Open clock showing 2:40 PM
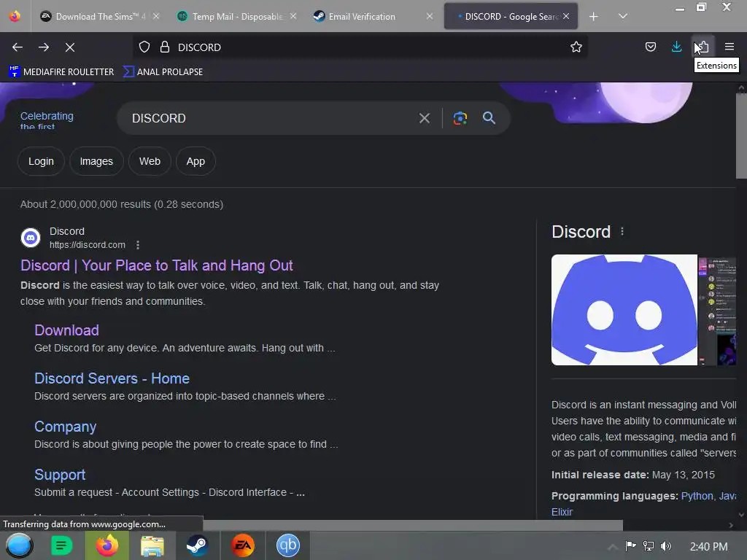This screenshot has height=560, width=747. (x=709, y=547)
